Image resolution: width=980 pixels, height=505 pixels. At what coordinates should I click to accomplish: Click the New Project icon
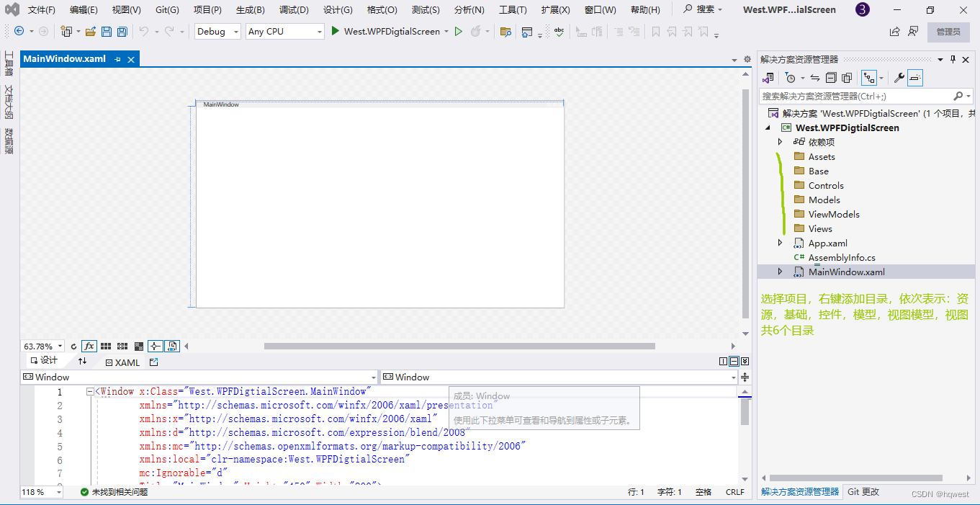coord(66,32)
